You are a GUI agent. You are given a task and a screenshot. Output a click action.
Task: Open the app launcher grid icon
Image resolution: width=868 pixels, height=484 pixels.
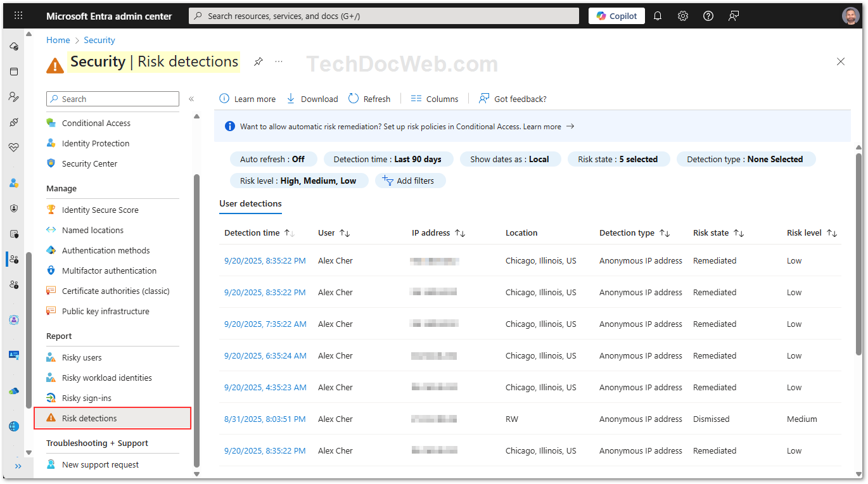(18, 15)
